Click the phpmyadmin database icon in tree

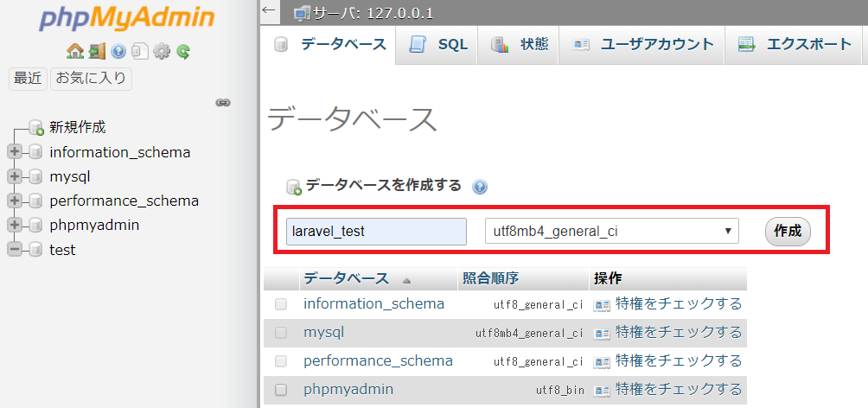click(36, 226)
